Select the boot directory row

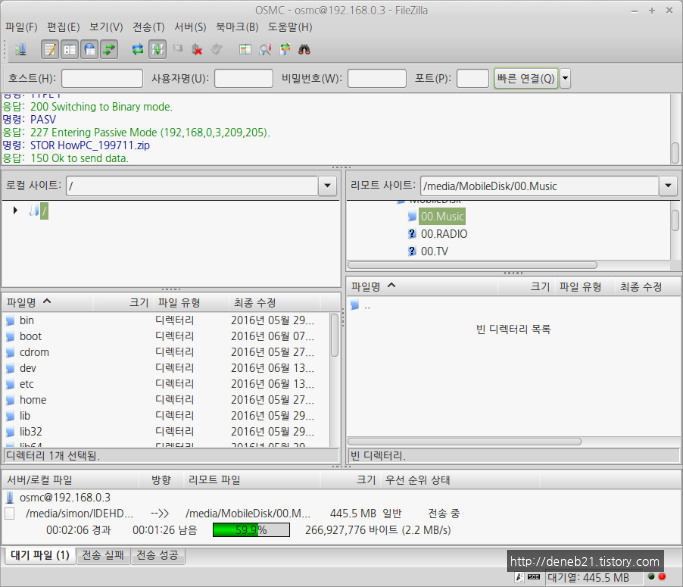tap(166, 336)
